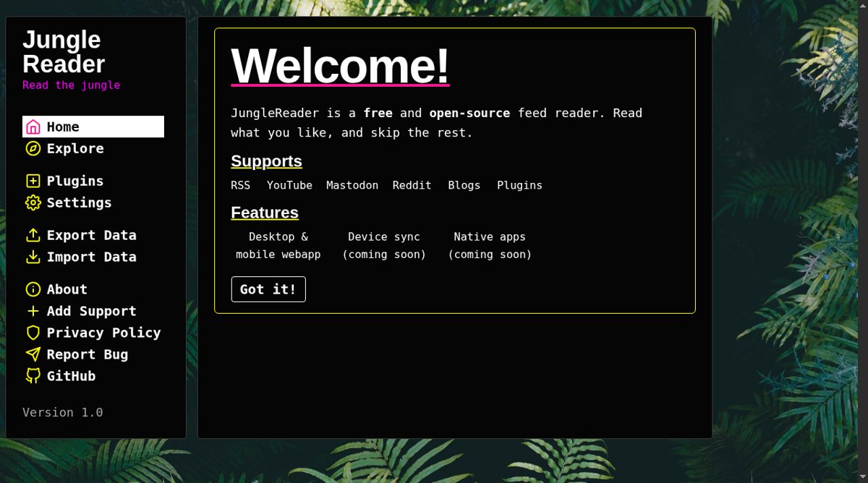Click the Import Data download icon
Image resolution: width=868 pixels, height=483 pixels.
click(x=33, y=257)
